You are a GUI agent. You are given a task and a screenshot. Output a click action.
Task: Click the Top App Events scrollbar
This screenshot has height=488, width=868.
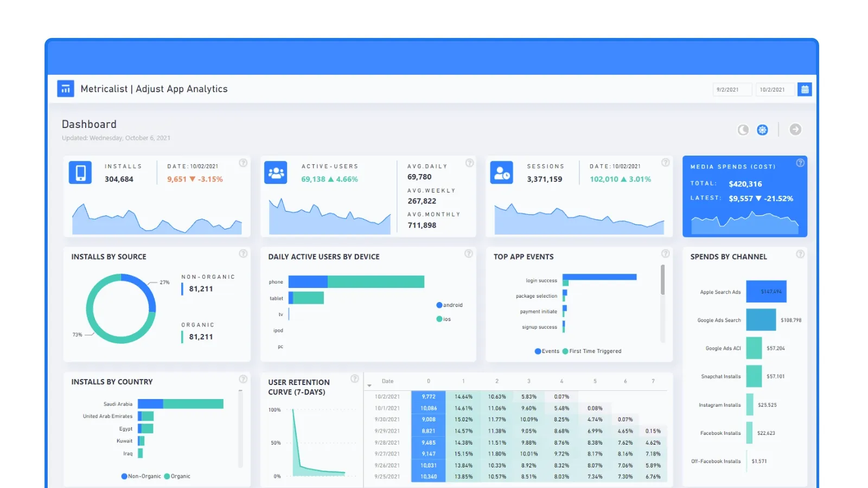pos(662,280)
